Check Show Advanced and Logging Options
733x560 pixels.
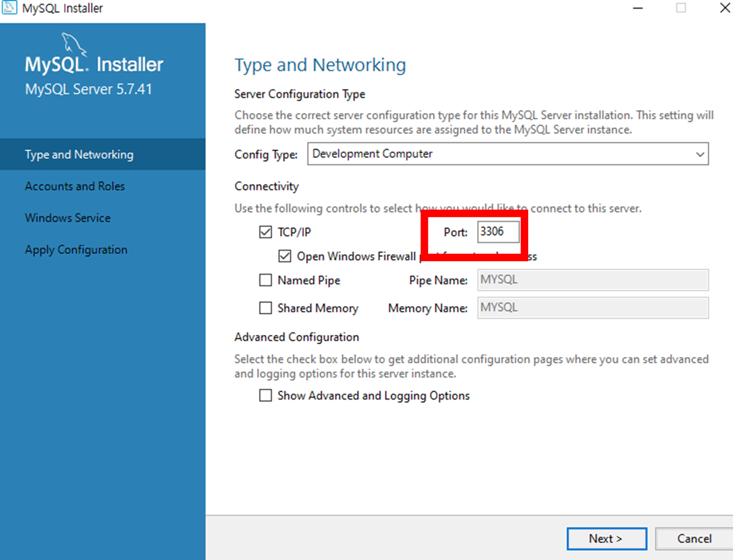(266, 395)
